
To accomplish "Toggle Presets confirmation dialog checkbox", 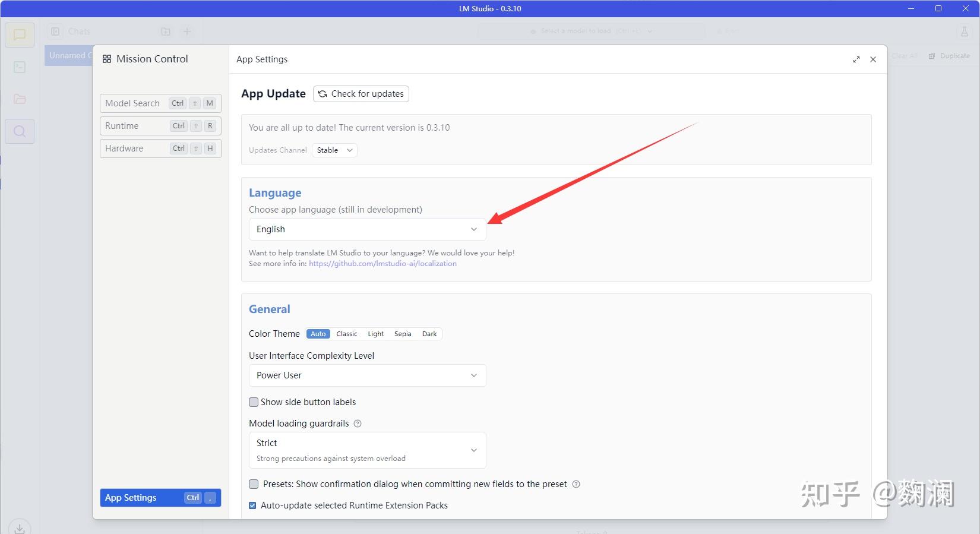I will pos(254,484).
